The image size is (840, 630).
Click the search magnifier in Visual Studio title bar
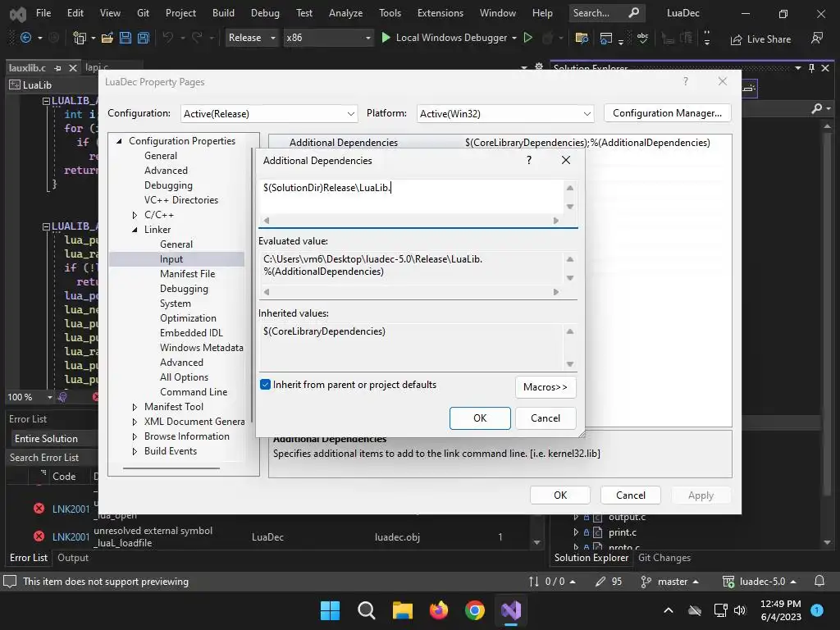[634, 13]
